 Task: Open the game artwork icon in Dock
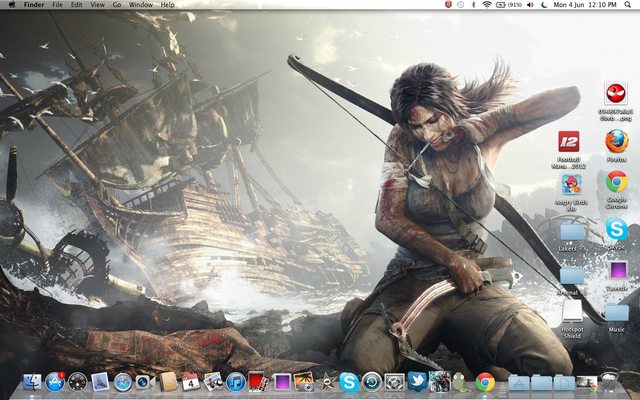(440, 382)
